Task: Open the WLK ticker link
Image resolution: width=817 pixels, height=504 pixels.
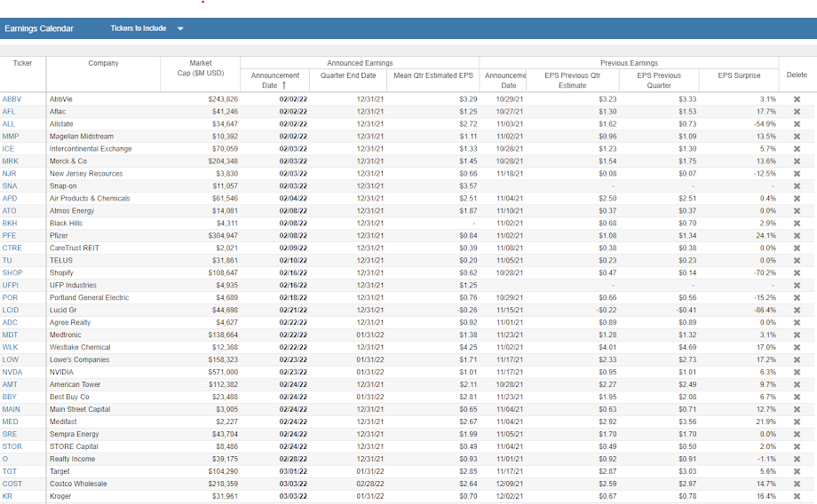Action: click(x=10, y=347)
